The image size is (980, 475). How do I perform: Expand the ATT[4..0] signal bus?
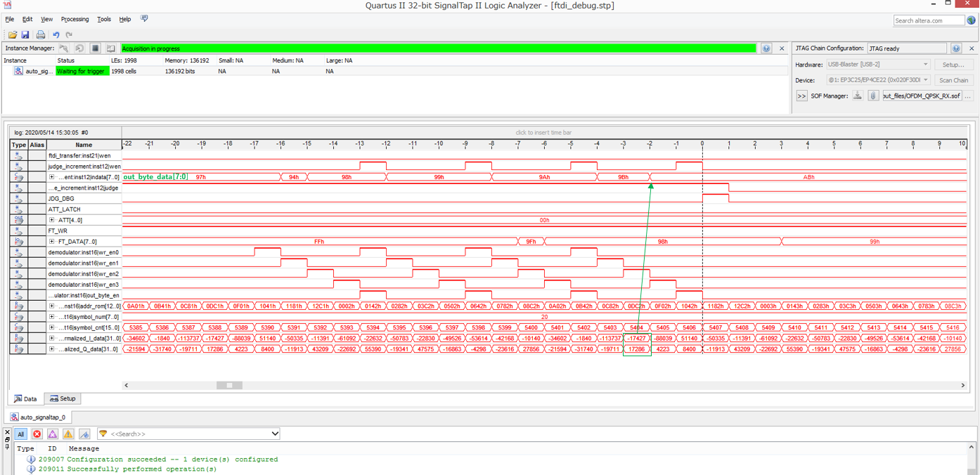click(x=51, y=220)
